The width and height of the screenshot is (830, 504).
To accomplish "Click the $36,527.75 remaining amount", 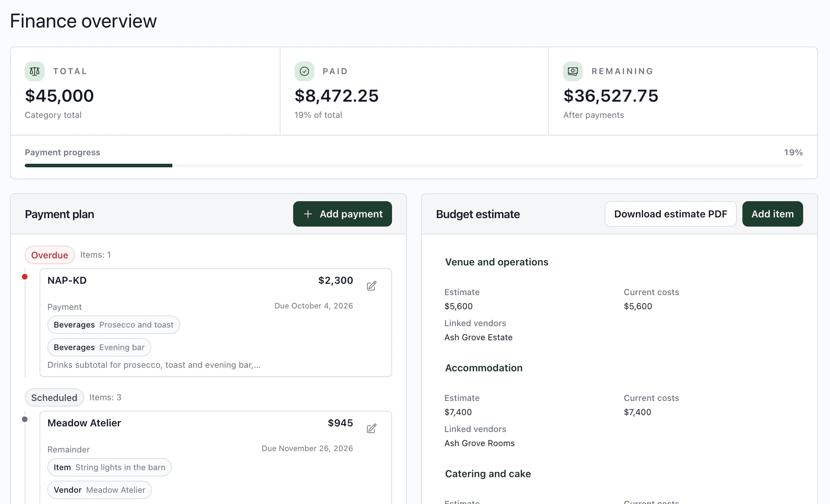I will (611, 96).
